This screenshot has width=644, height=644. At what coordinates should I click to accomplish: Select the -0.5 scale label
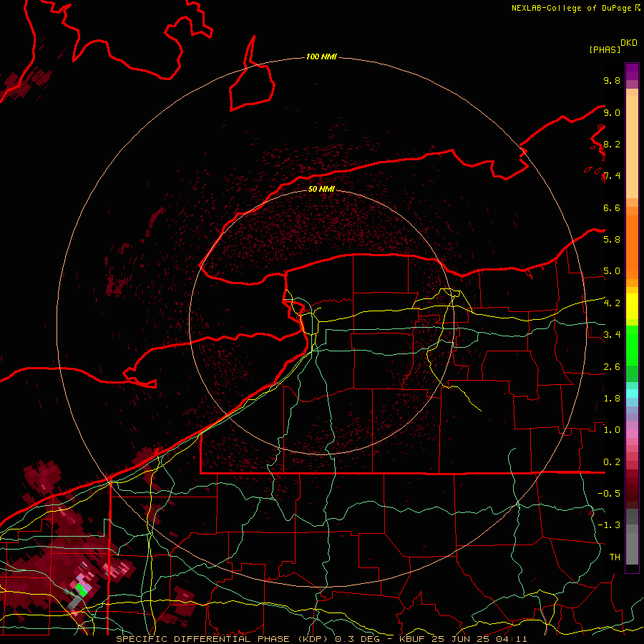[x=609, y=494]
